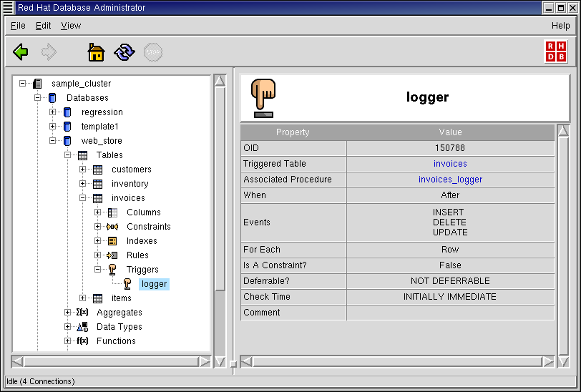Viewport: 581px width, 392px height.
Task: Click the sample_cluster server icon
Action: [x=37, y=84]
